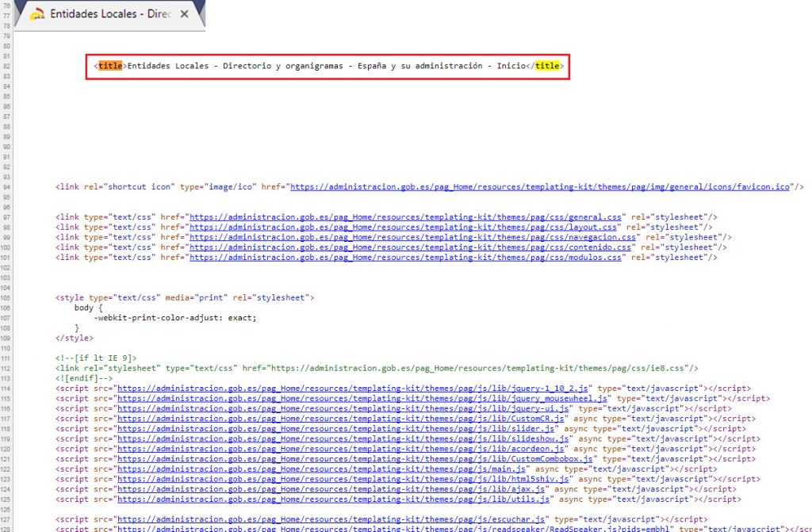Image resolution: width=812 pixels, height=532 pixels.
Task: Close the Entidades Locales tab
Action: coord(184,14)
